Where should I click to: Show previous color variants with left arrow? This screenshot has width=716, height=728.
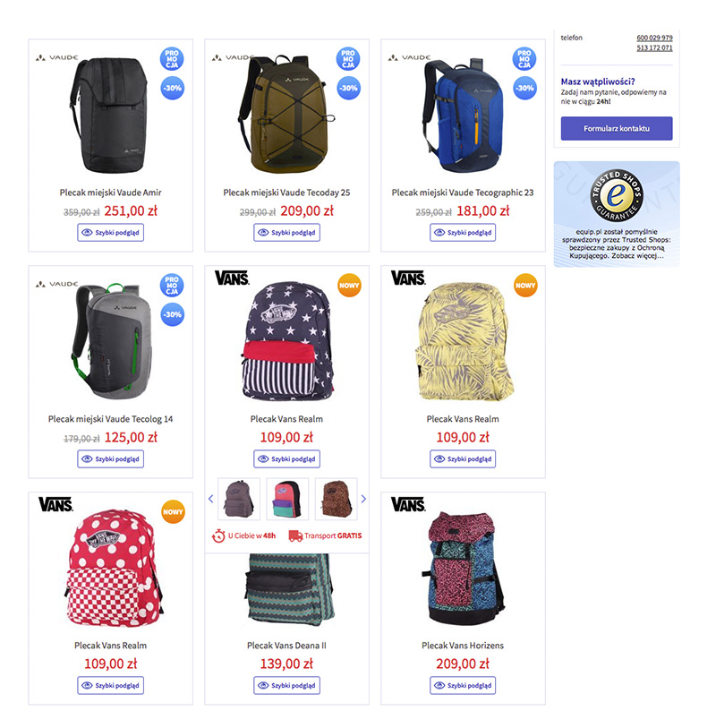tap(210, 499)
